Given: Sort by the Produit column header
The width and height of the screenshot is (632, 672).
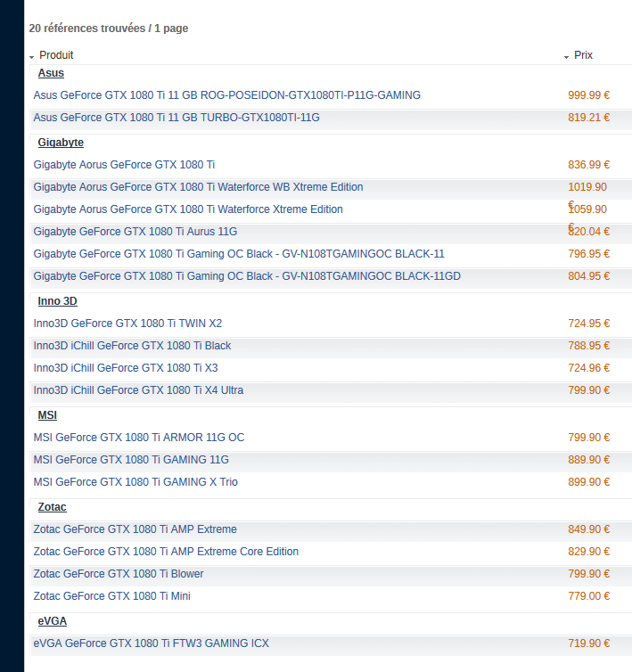Looking at the screenshot, I should 56,55.
